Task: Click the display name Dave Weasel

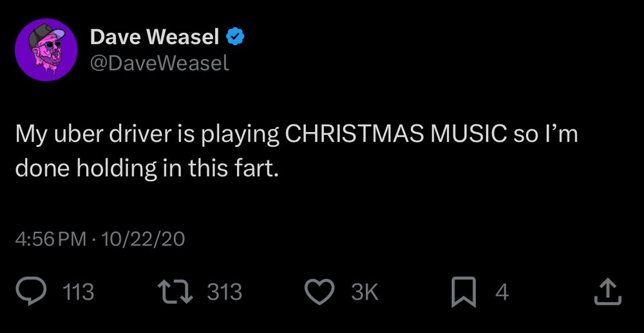Action: click(155, 38)
